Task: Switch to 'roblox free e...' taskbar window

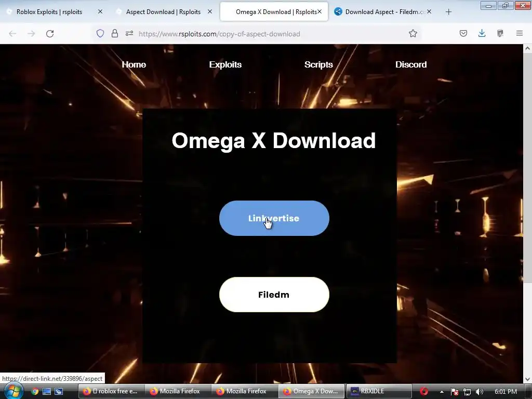Action: (111, 391)
